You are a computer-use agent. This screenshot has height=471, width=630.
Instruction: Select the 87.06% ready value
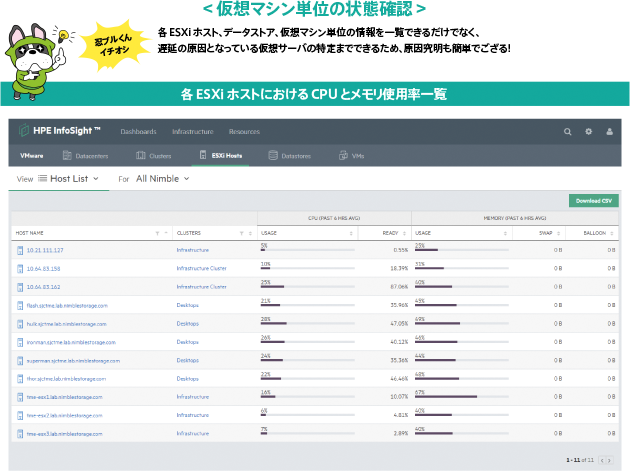point(399,287)
